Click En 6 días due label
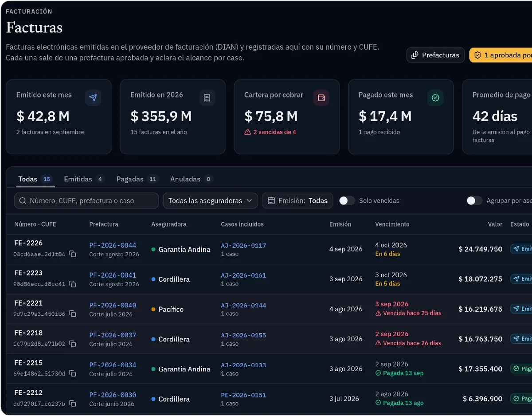 coord(387,254)
